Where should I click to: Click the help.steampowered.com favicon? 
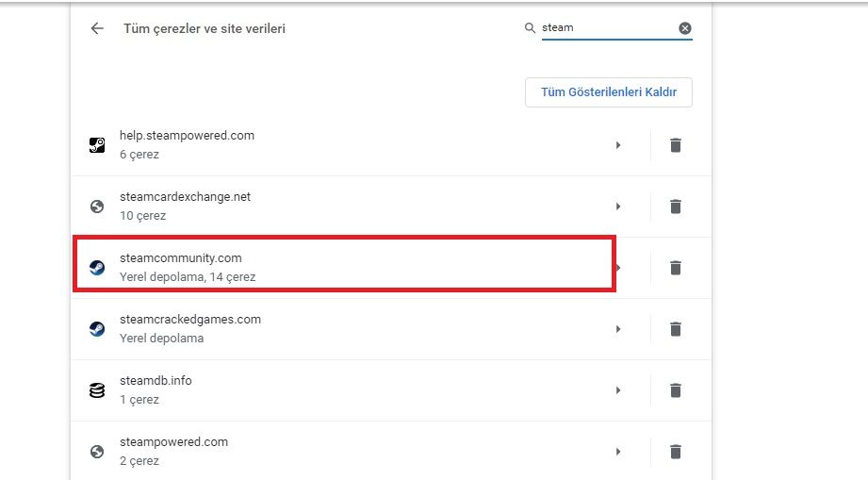[97, 145]
